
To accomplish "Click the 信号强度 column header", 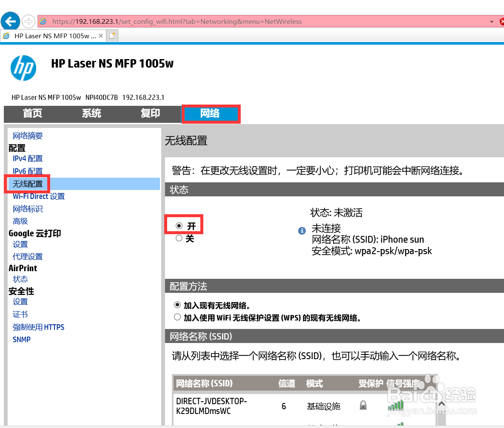I will click(403, 383).
